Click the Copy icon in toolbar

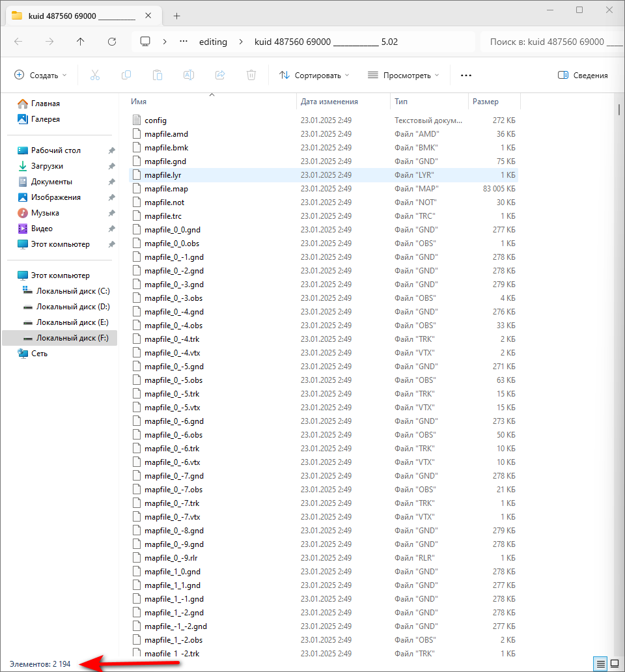(x=126, y=76)
